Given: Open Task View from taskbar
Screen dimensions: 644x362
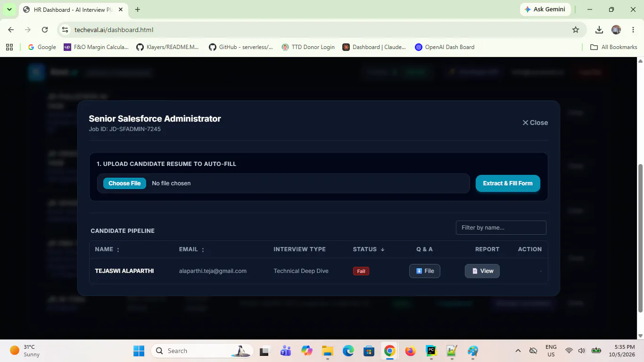Looking at the screenshot, I should point(264,351).
